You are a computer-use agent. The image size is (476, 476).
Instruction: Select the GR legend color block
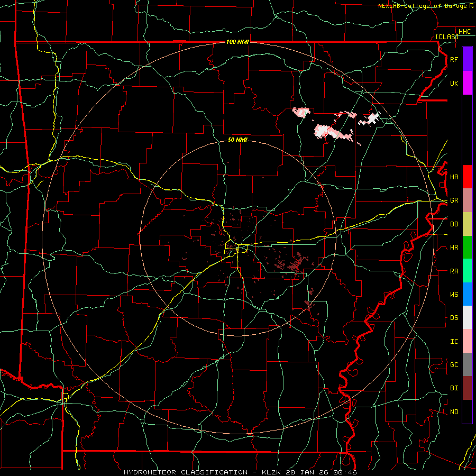467,200
